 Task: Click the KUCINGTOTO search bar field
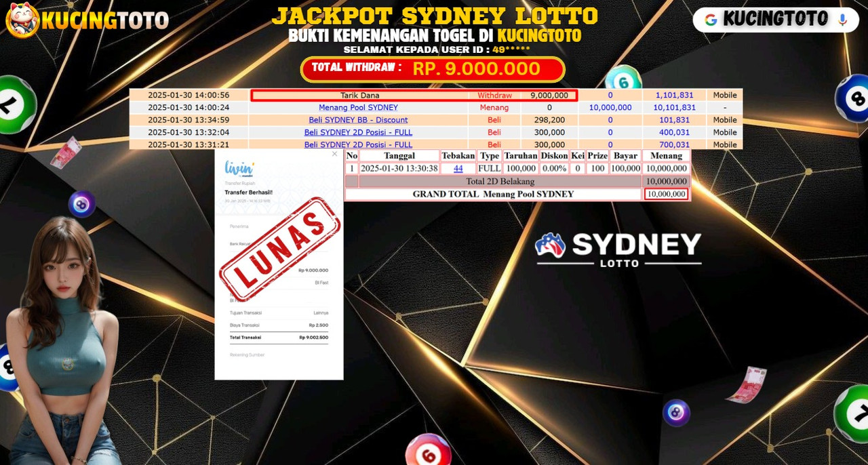coord(776,20)
